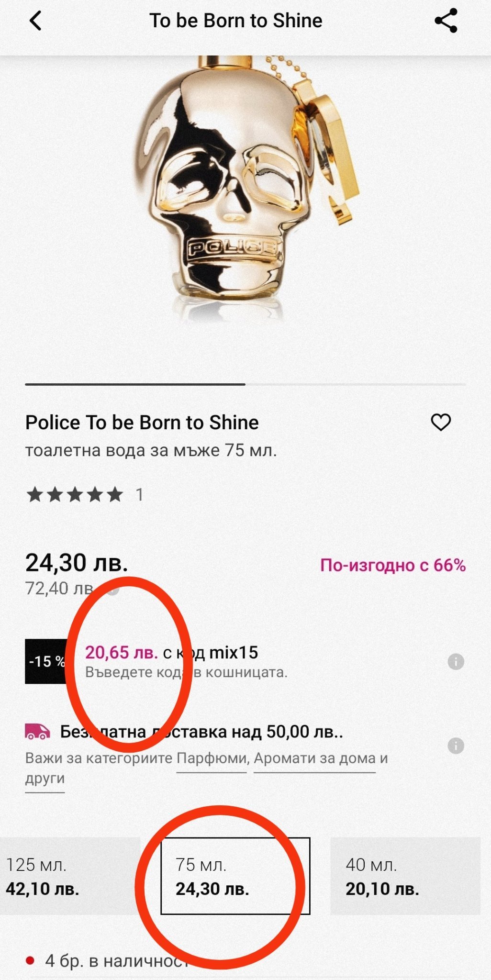Open the share icon menu
Screen dimensions: 491x980
tap(446, 21)
